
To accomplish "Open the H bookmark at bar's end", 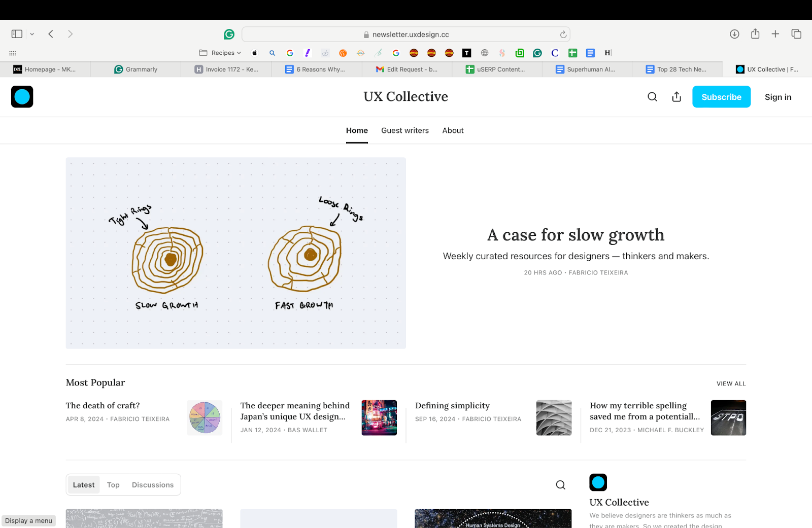I will [x=608, y=53].
